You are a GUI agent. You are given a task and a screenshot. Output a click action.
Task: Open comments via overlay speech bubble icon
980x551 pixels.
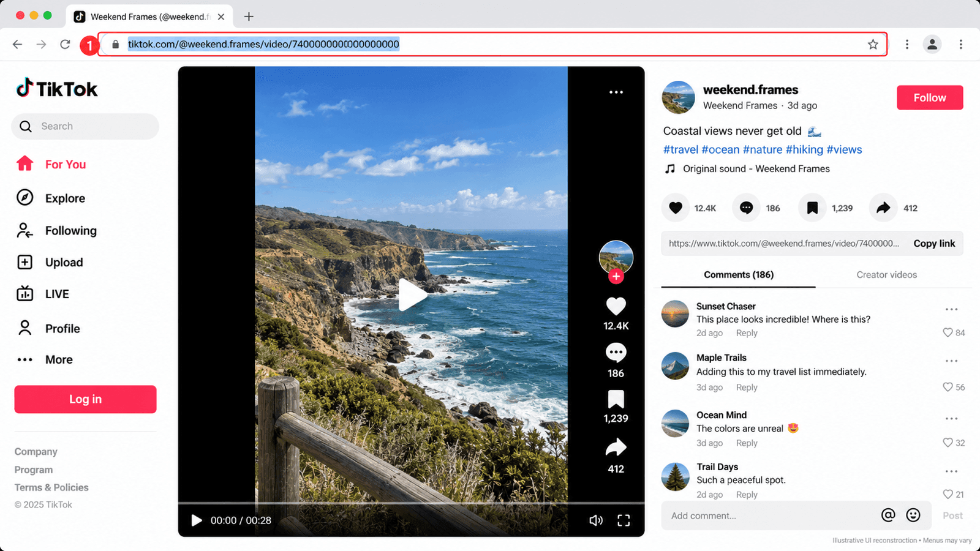616,353
